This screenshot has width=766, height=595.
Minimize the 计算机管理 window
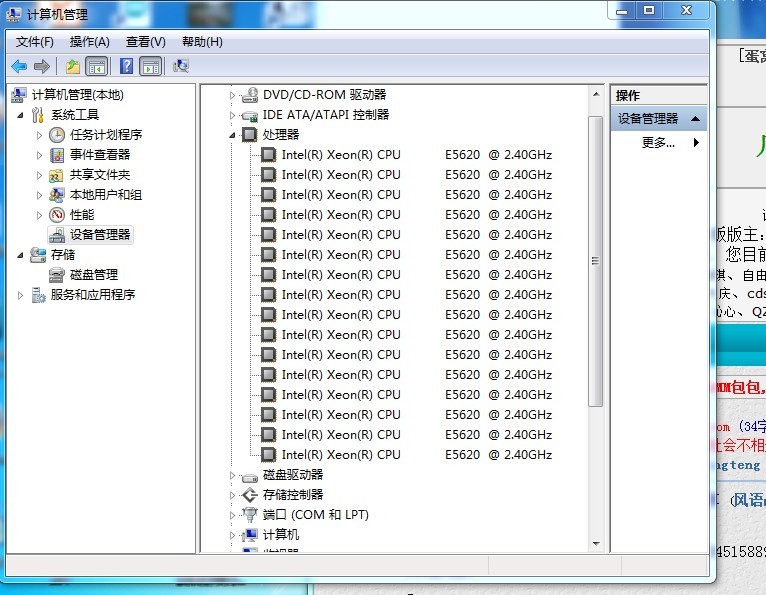pyautogui.click(x=622, y=11)
